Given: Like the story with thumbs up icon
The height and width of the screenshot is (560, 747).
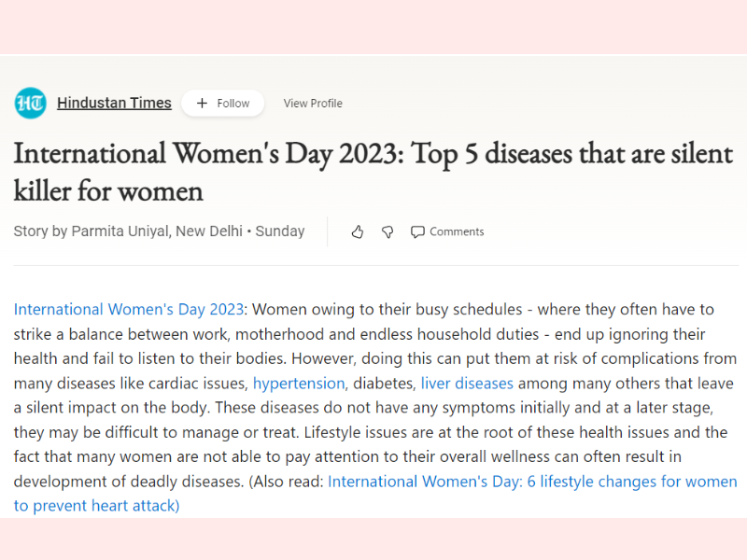Looking at the screenshot, I should click(358, 231).
